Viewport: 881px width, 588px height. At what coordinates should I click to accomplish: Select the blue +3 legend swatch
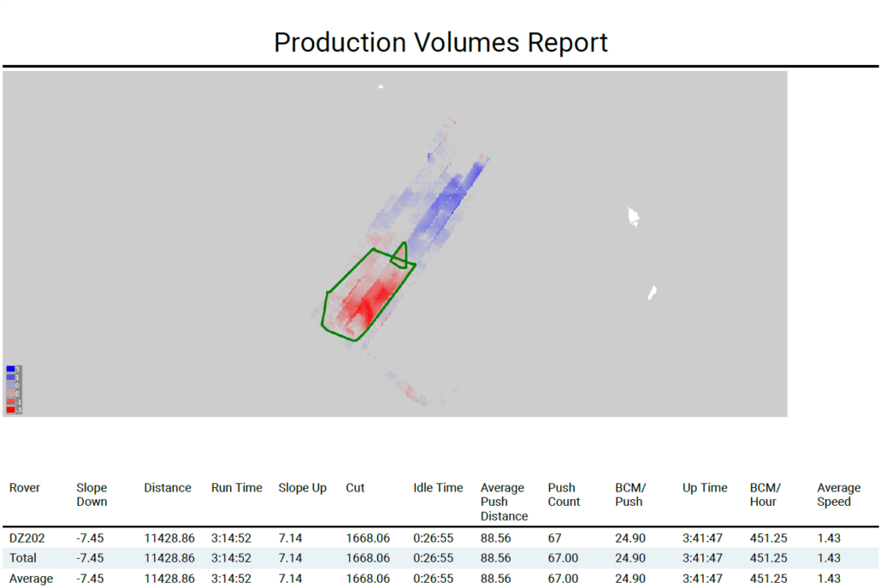9,368
